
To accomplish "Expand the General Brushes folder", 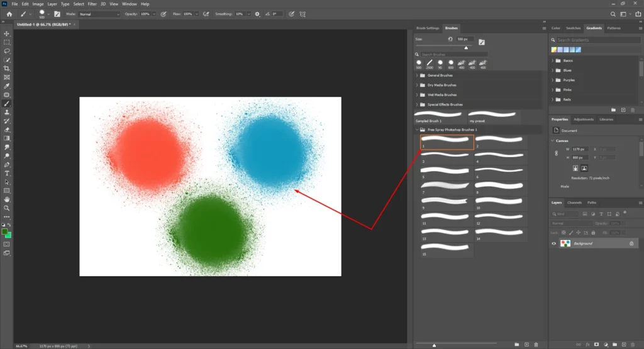I will pos(417,75).
